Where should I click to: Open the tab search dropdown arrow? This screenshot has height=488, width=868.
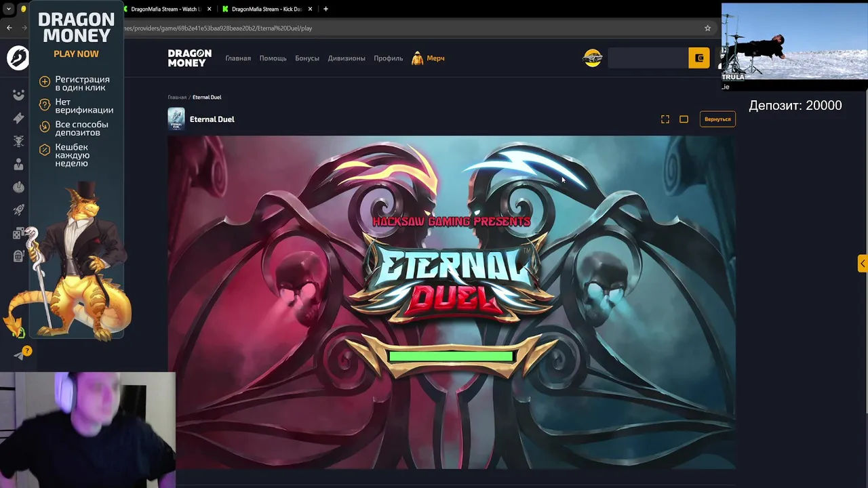tap(8, 9)
